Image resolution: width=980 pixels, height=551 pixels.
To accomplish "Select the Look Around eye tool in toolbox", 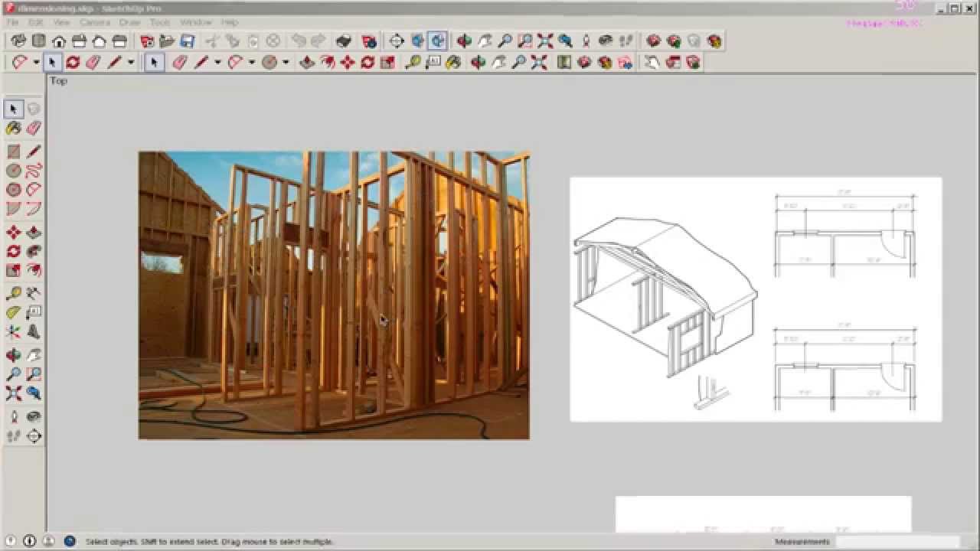I will click(34, 417).
